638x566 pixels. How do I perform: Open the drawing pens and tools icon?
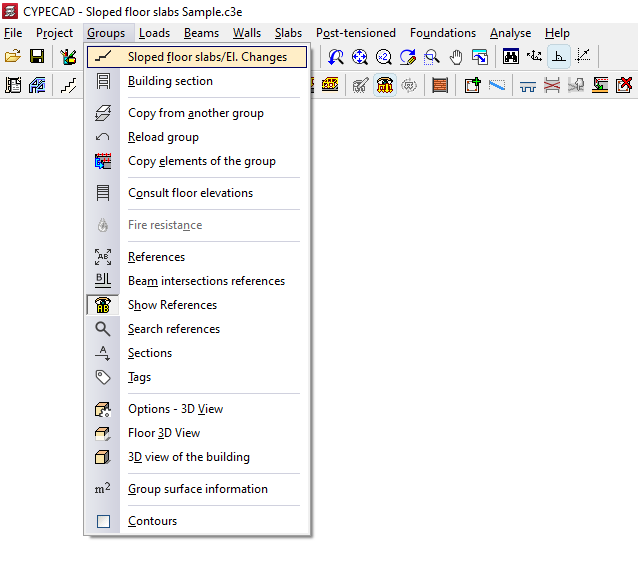coord(68,57)
